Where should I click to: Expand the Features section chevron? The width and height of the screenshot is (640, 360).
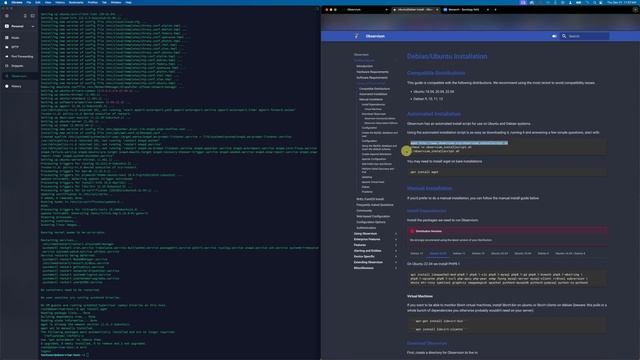tap(396, 245)
